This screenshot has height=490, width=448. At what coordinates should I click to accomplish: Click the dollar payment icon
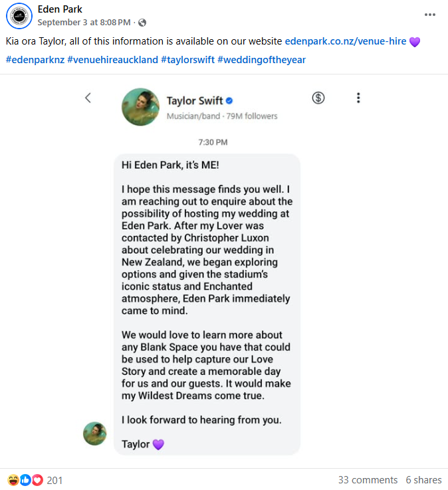coord(318,98)
